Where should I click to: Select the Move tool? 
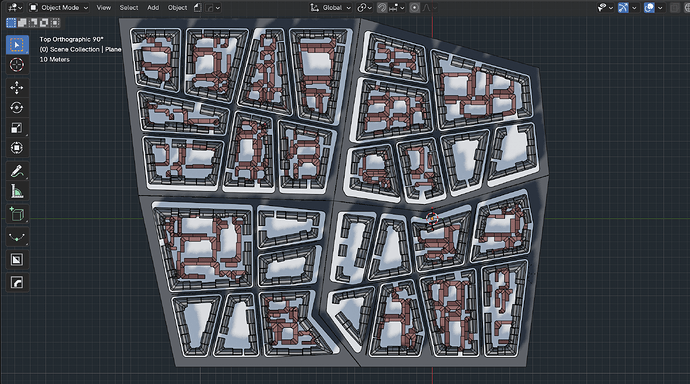click(x=17, y=88)
